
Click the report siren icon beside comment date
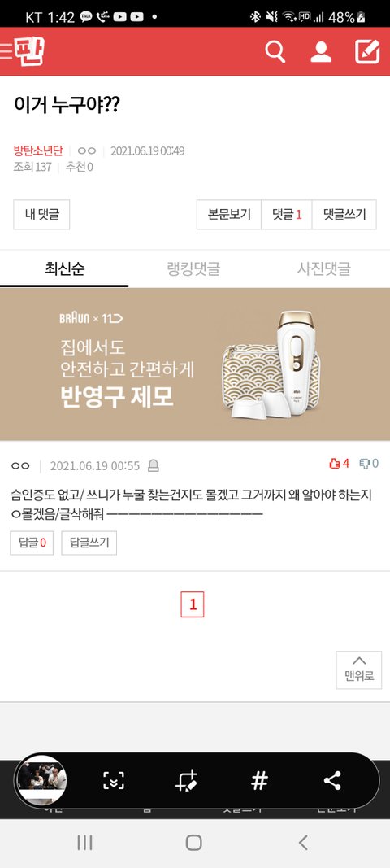tap(154, 466)
